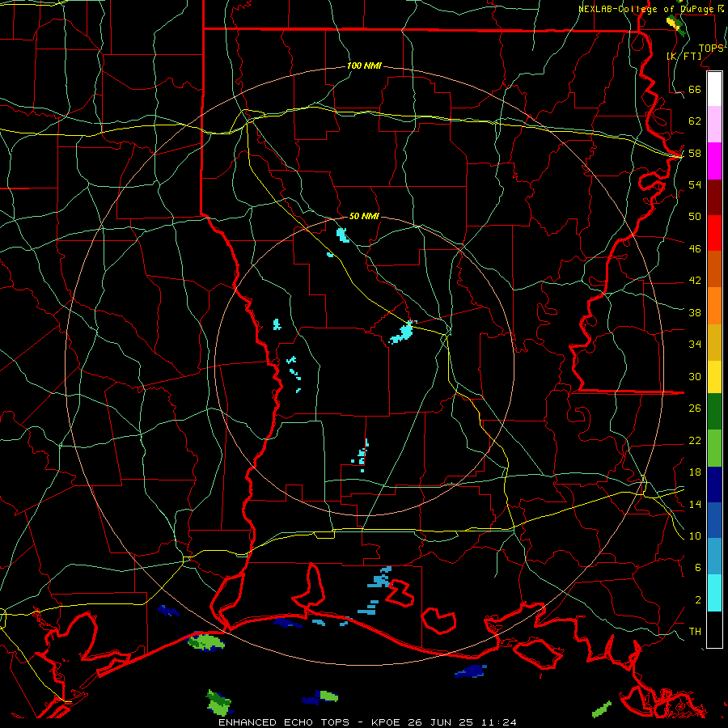The image size is (728, 728).
Task: Click the "KPOE" radar site identifier
Action: [387, 722]
